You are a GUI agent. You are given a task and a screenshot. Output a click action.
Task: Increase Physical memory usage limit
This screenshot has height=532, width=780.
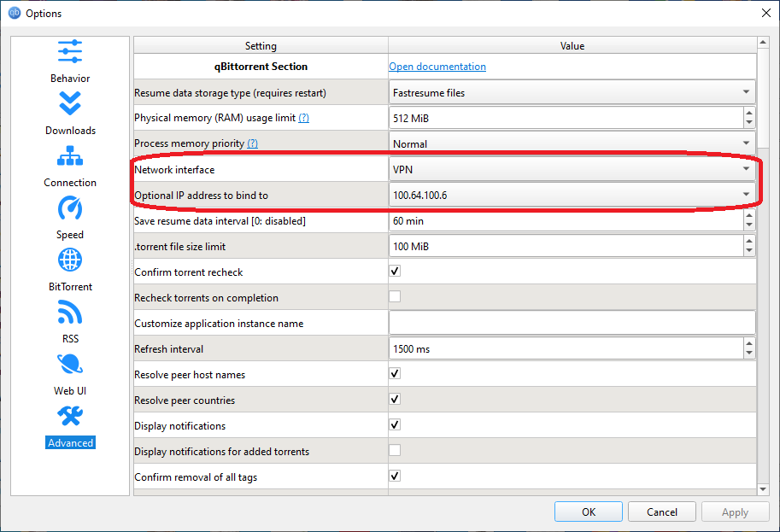pyautogui.click(x=749, y=114)
